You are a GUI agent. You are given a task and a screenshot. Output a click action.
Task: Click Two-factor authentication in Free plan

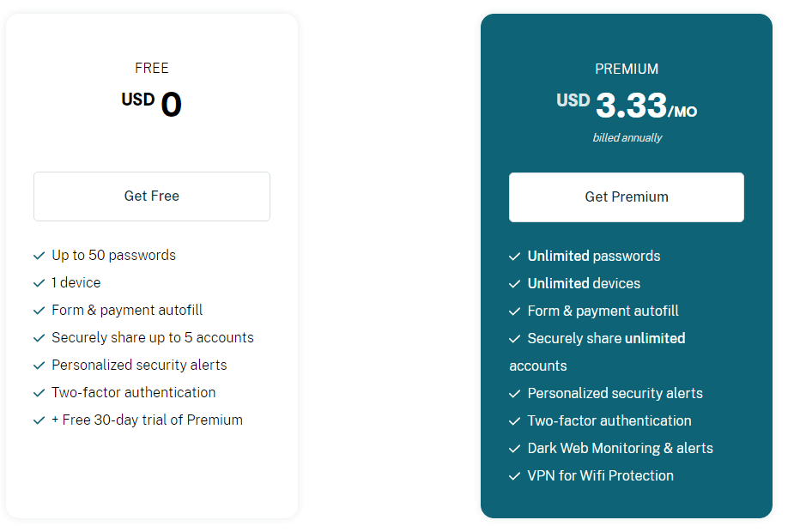pyautogui.click(x=134, y=392)
